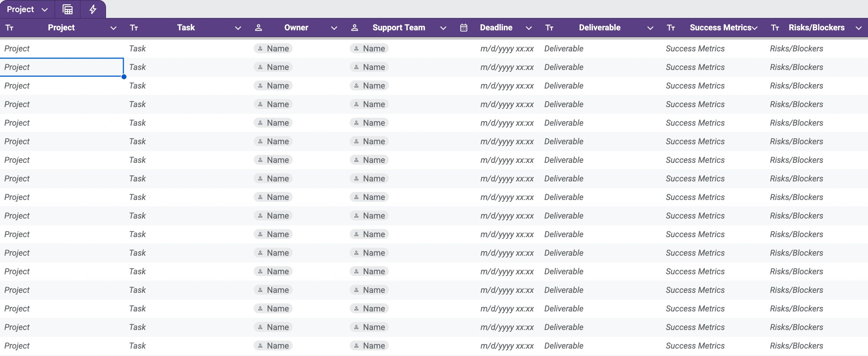Image resolution: width=868 pixels, height=356 pixels.
Task: Click text type icon on Project column
Action: (9, 28)
